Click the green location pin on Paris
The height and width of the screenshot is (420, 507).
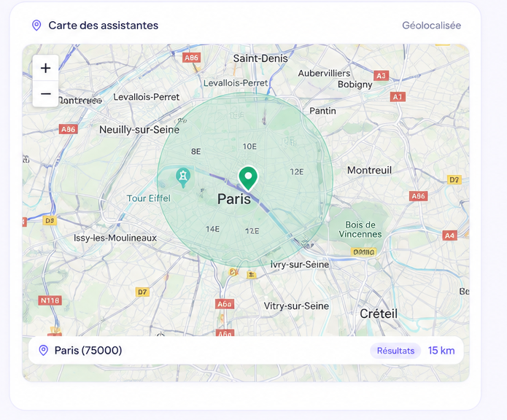248,179
